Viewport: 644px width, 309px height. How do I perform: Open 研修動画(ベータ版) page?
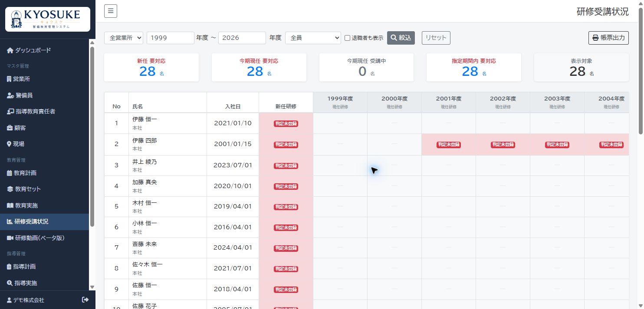pyautogui.click(x=36, y=238)
